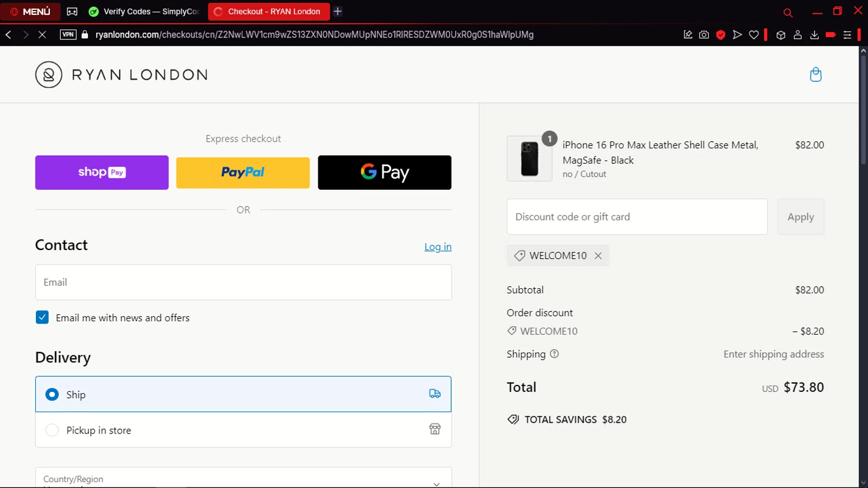
Task: Go back with the back arrow
Action: click(9, 35)
